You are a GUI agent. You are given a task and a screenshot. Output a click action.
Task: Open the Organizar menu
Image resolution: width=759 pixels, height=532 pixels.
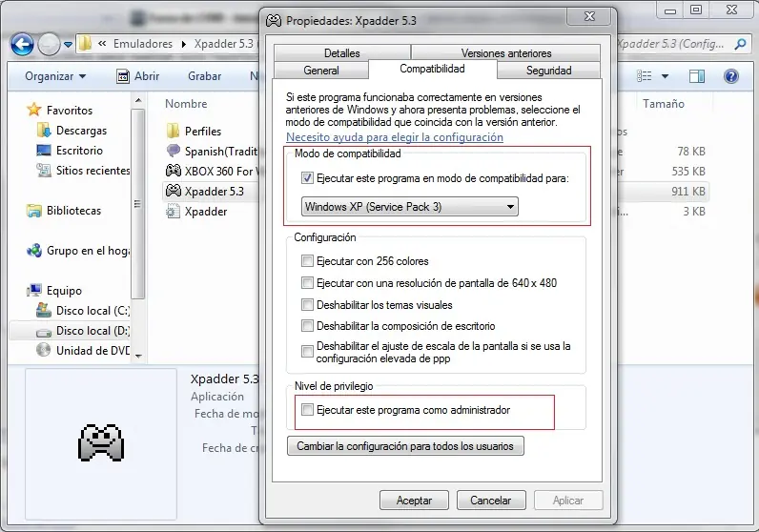(x=55, y=76)
